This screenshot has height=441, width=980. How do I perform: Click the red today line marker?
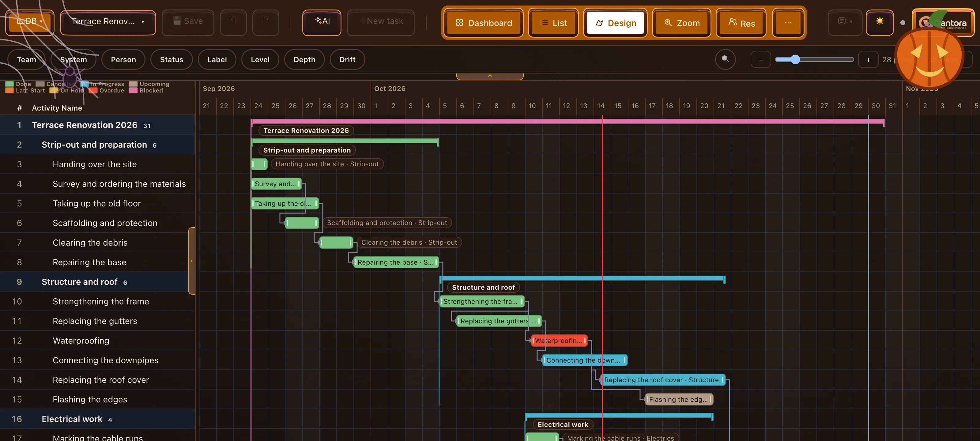pos(603,278)
